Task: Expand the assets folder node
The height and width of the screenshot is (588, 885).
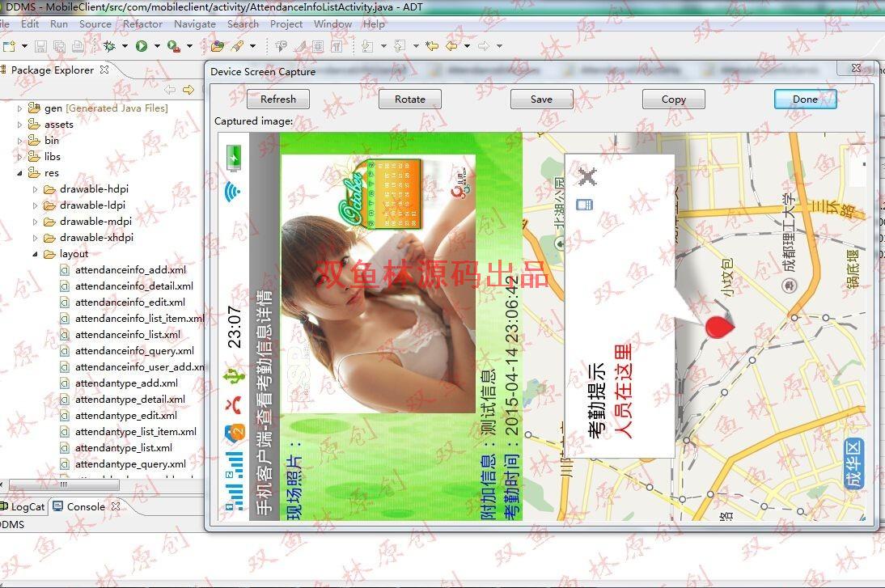Action: (x=19, y=124)
